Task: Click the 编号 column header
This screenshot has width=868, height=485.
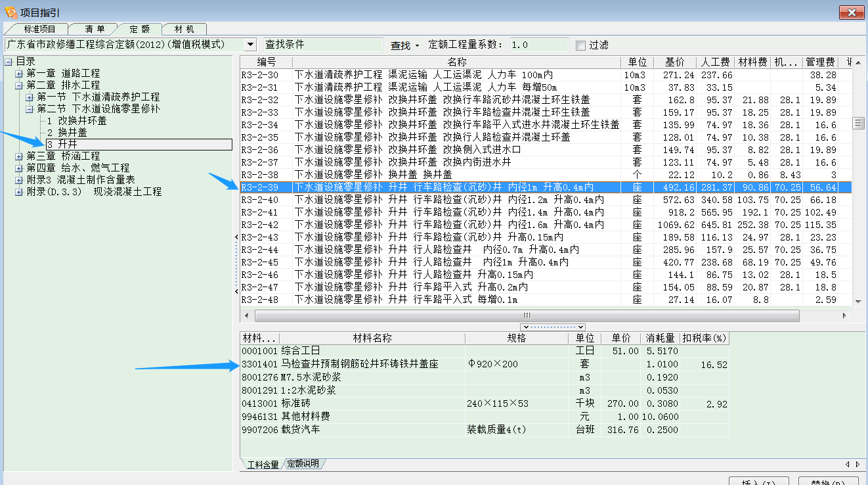Action: 266,62
